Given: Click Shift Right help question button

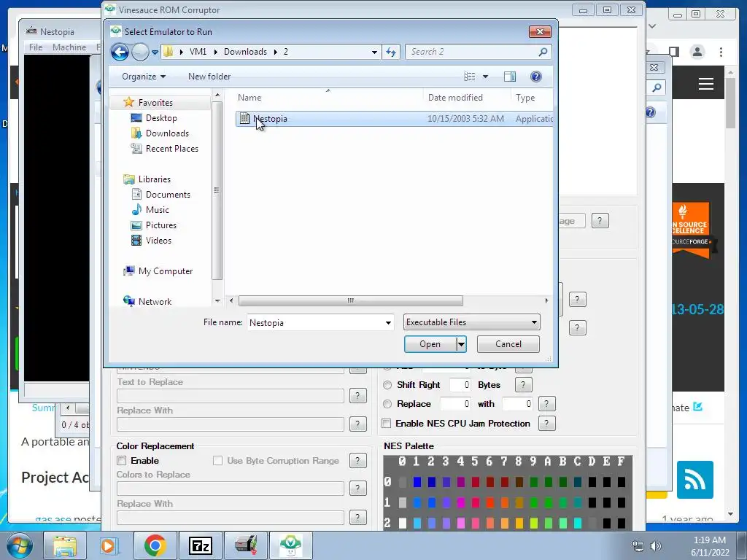Looking at the screenshot, I should (x=523, y=385).
